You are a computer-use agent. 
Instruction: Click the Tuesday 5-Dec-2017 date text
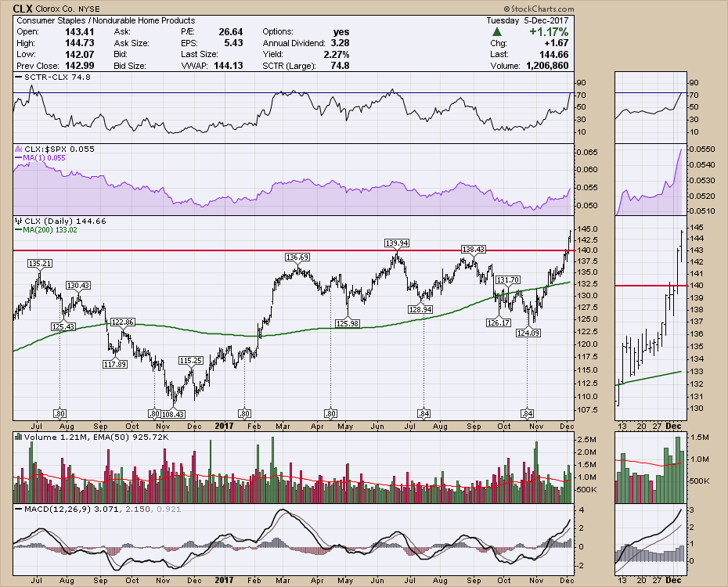click(528, 20)
